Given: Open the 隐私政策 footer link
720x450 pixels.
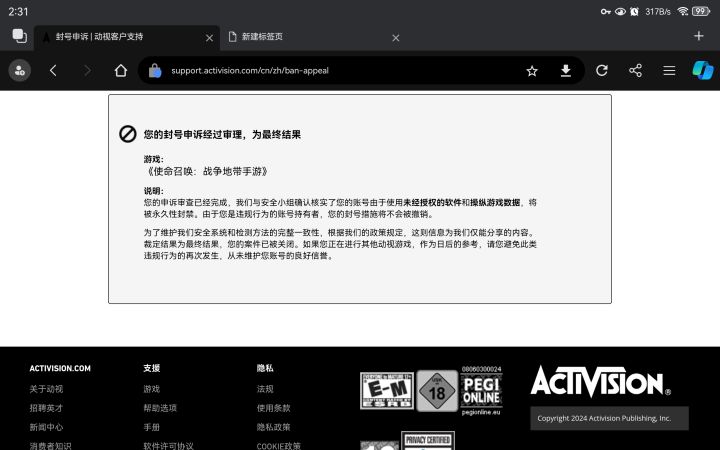Looking at the screenshot, I should click(x=274, y=427).
